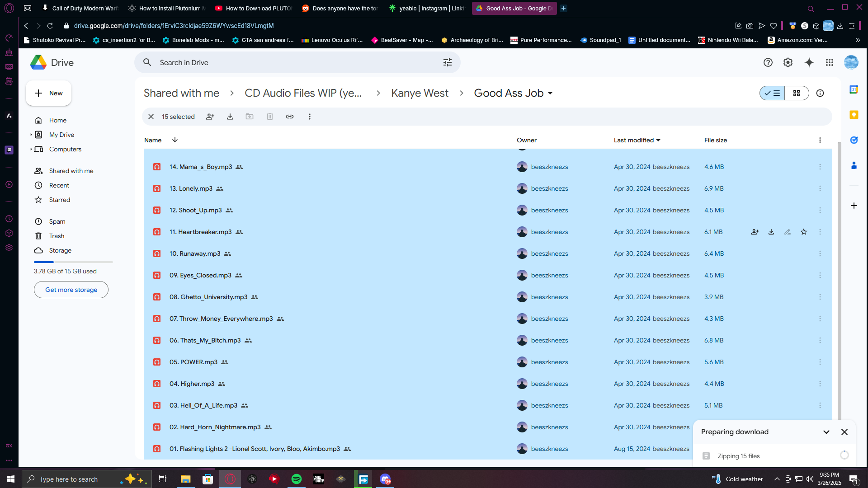868x488 pixels.
Task: Click the Download icon in selection toolbar
Action: 230,117
